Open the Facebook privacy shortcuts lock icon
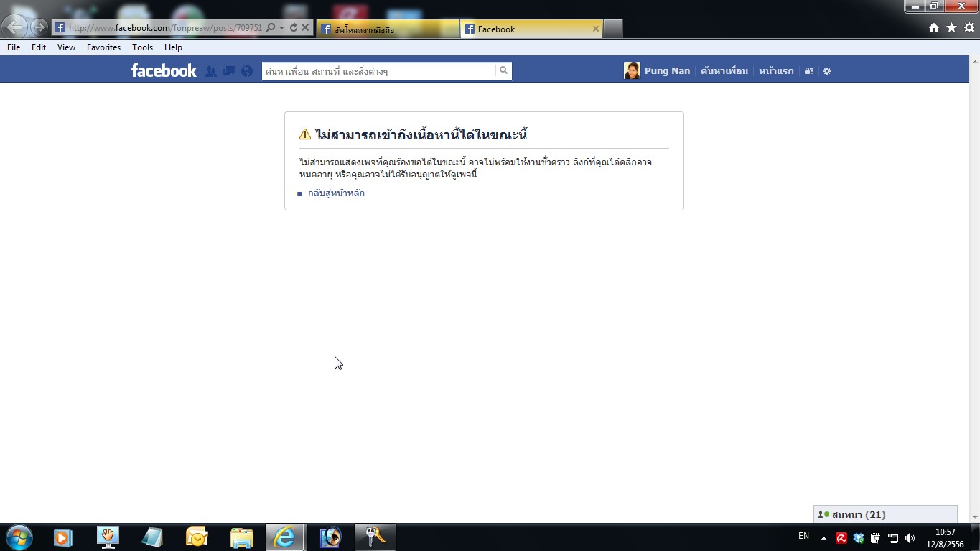The height and width of the screenshot is (551, 980). [809, 71]
